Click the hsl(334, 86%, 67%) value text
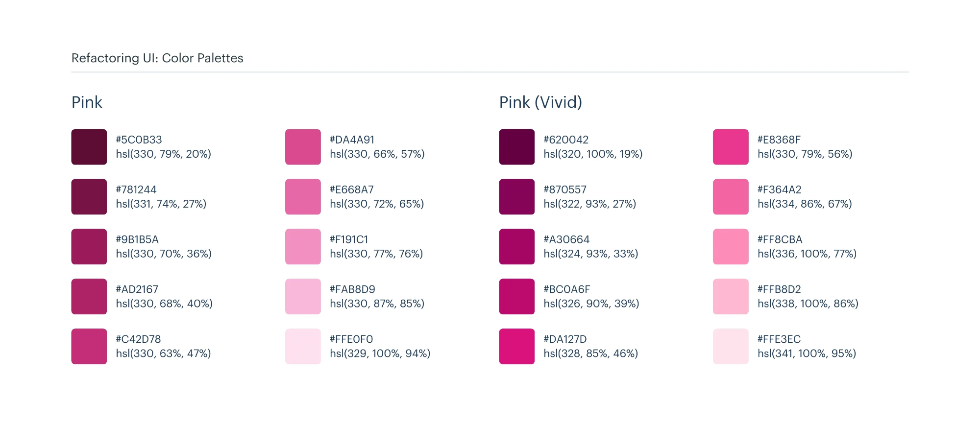 click(x=805, y=204)
